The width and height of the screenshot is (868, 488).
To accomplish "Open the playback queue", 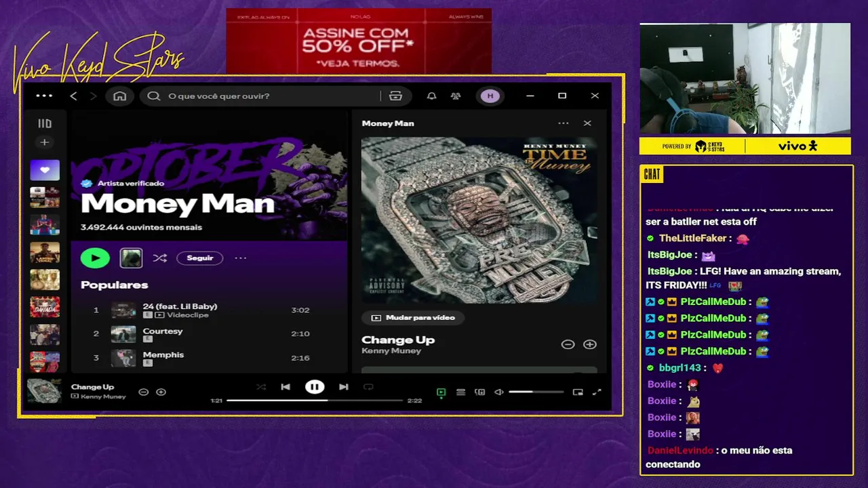I will pos(460,392).
